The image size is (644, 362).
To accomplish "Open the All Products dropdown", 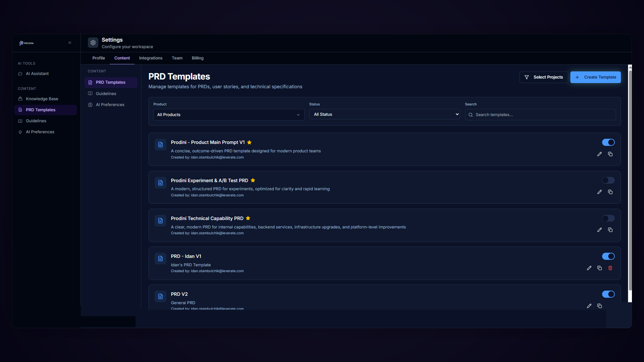I will click(x=228, y=115).
